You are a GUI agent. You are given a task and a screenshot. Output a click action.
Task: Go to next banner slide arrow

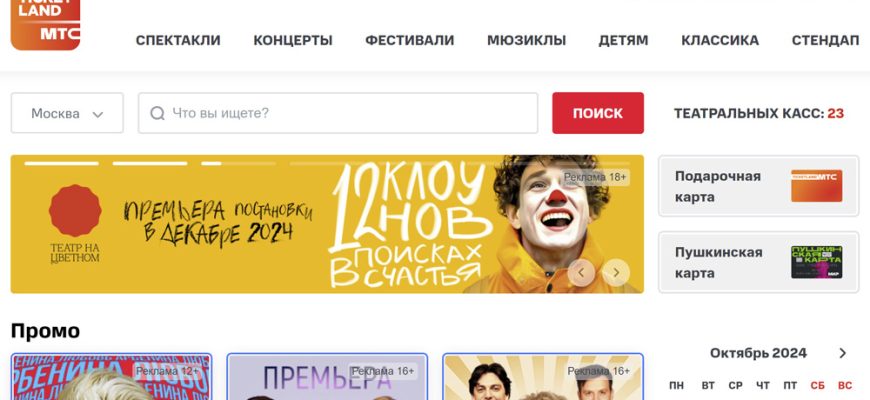[615, 272]
